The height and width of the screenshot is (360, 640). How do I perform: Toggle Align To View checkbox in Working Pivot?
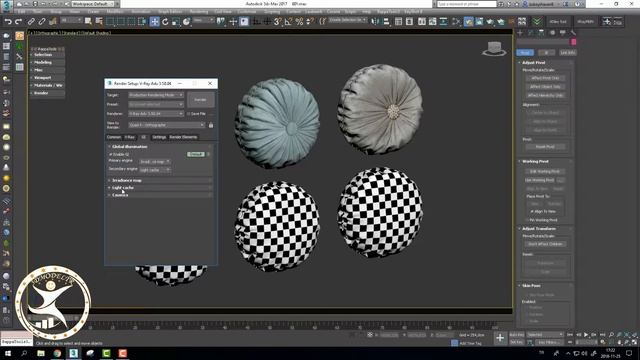click(532, 211)
